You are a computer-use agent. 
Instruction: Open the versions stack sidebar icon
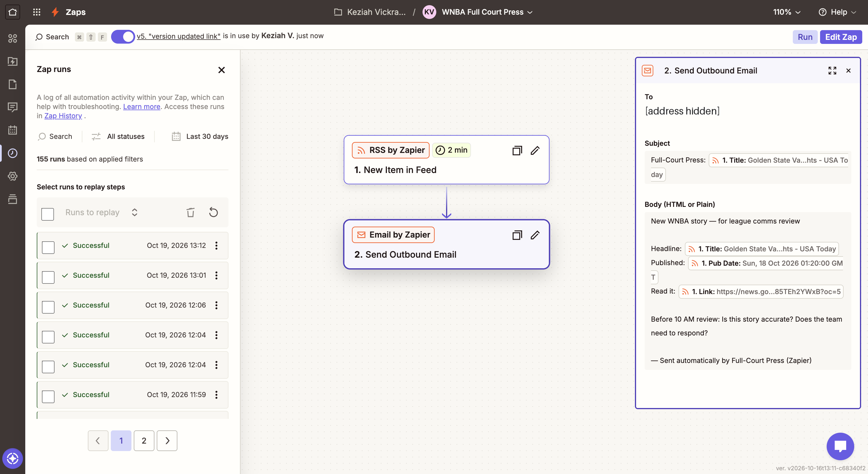point(12,199)
